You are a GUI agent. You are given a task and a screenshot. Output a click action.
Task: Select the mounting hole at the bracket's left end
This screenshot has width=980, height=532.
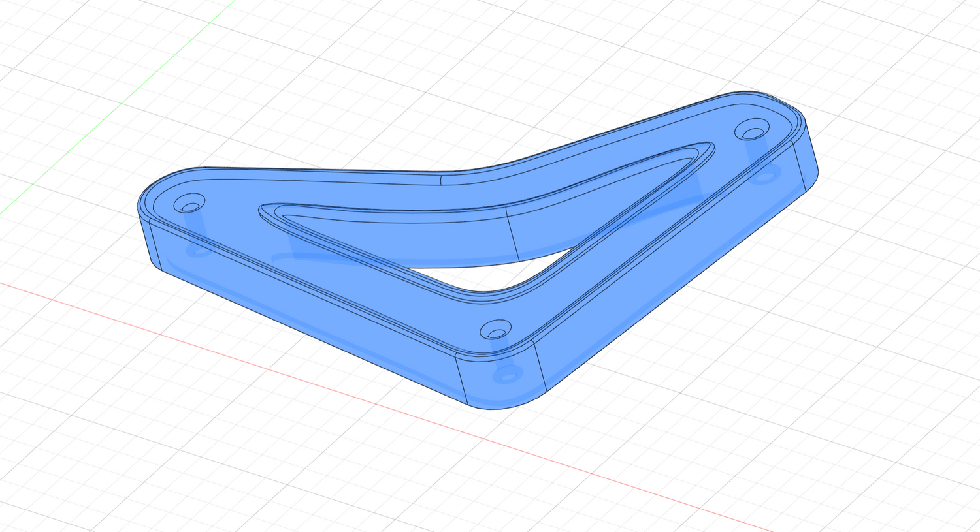(x=190, y=203)
